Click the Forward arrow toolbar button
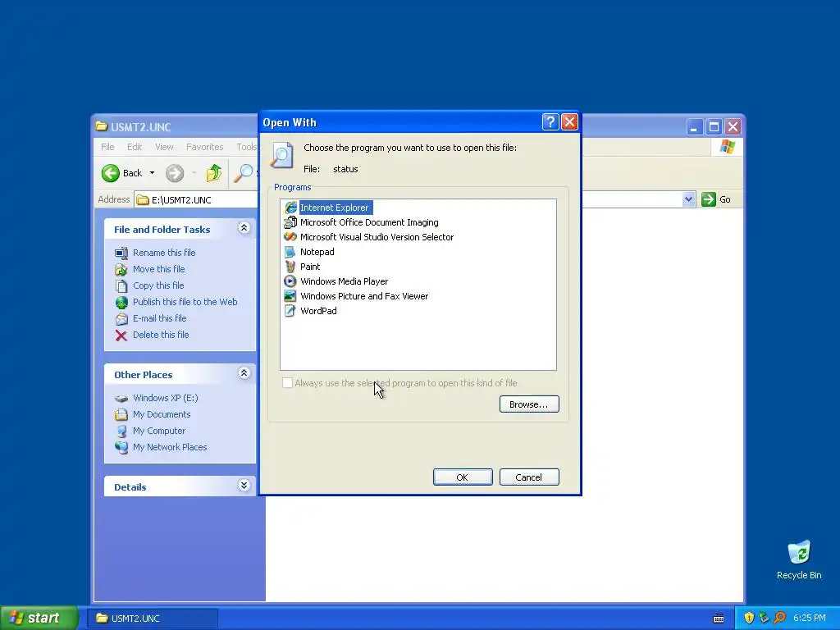 pos(175,173)
